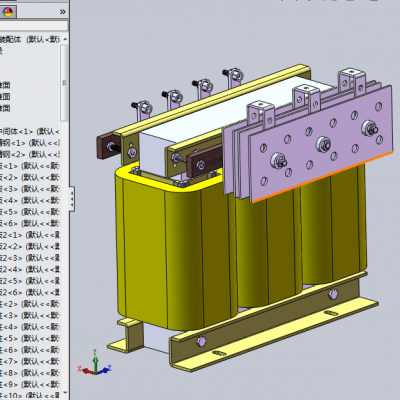
Task: Select the tree row '<9> (默认<<默'
Action: coord(30,384)
